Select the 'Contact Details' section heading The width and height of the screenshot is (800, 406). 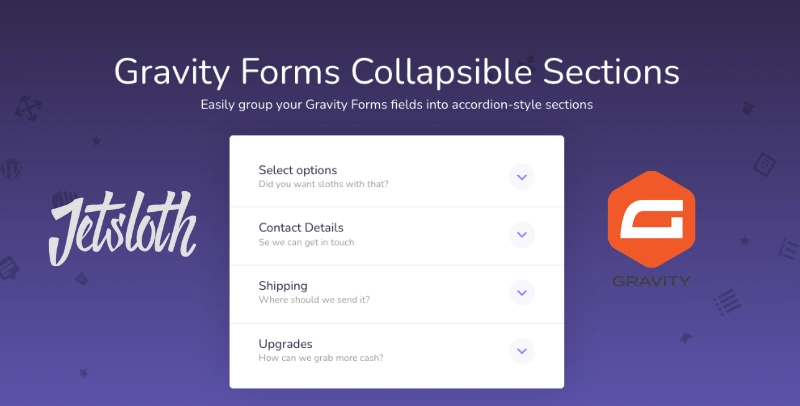pyautogui.click(x=301, y=228)
